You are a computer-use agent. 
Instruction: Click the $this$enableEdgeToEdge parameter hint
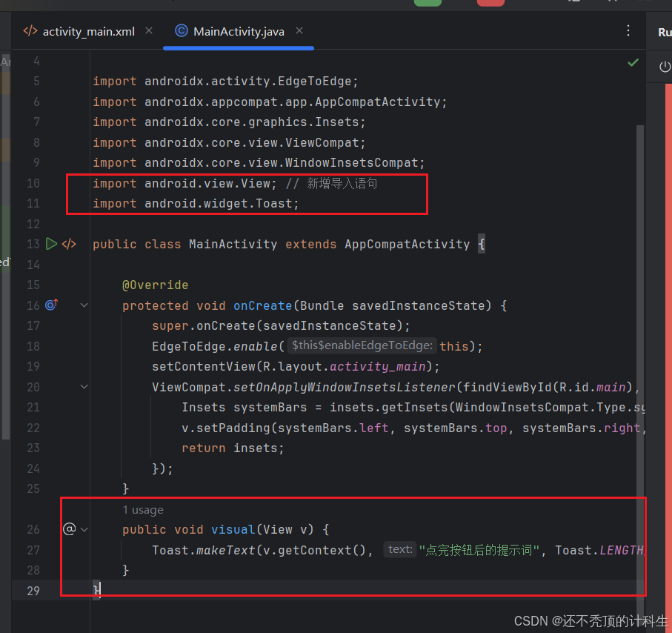362,345
